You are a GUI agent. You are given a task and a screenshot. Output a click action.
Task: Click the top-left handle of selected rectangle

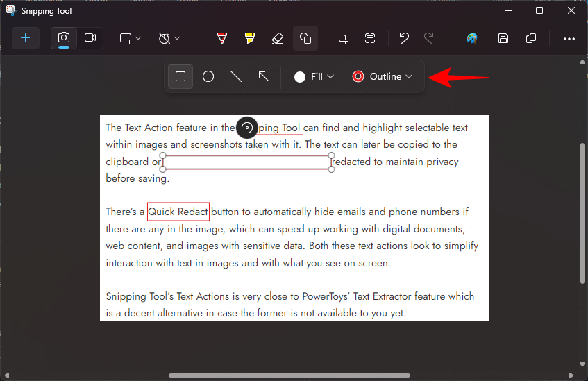162,155
